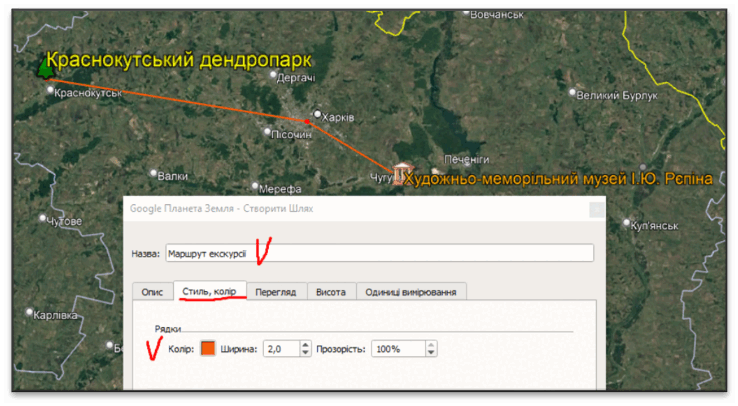Open the Опис tab

click(x=152, y=292)
